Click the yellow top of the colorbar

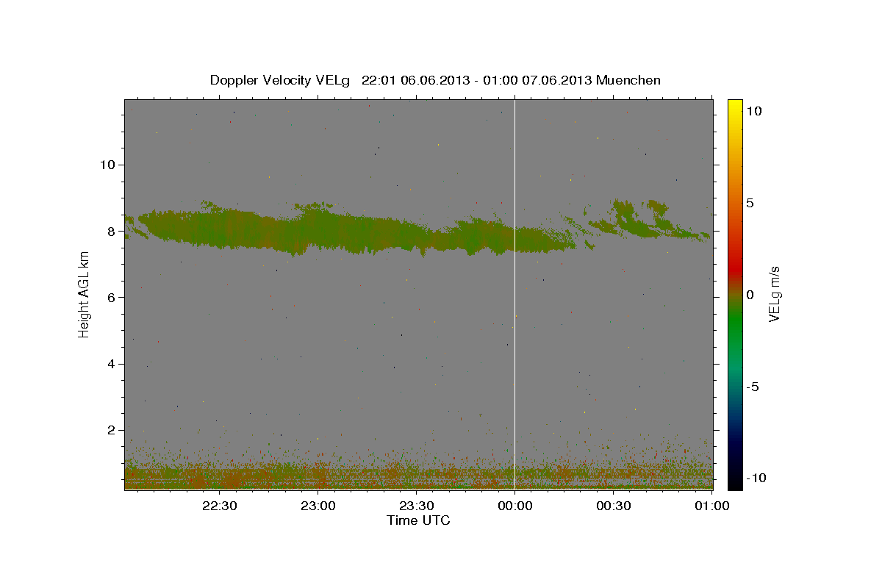[734, 107]
